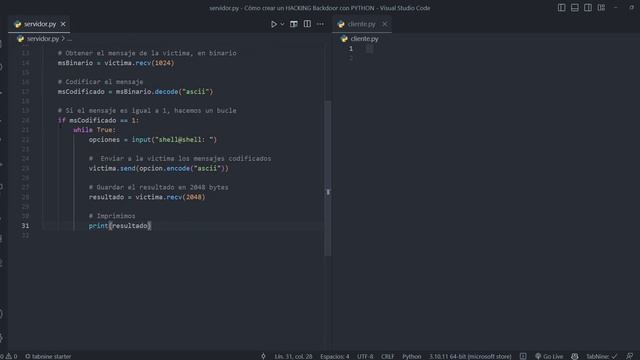Click the print(resultado) line
The width and height of the screenshot is (640, 360).
(120, 226)
